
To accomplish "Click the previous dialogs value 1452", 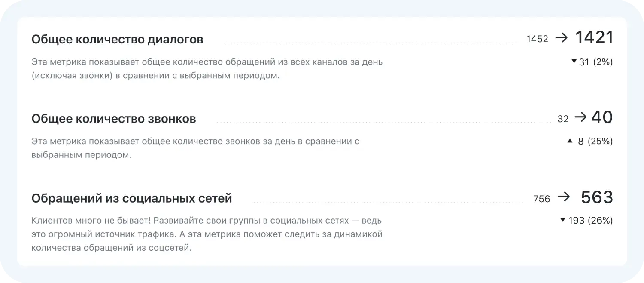I will point(537,39).
